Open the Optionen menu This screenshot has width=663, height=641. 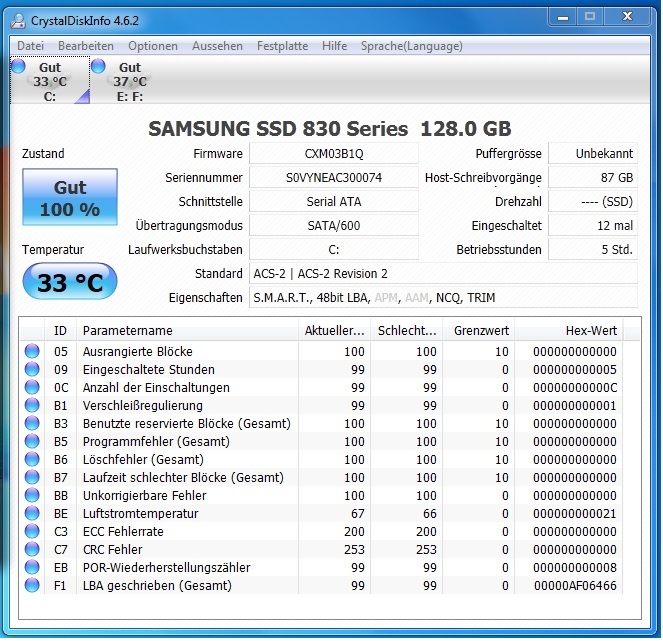(153, 46)
